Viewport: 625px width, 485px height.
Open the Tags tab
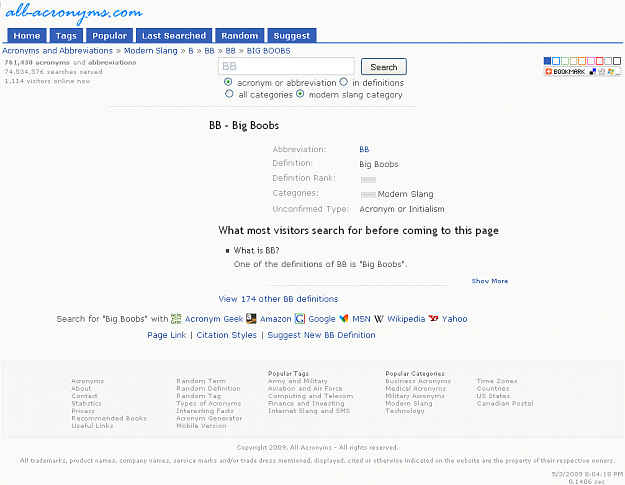[66, 35]
